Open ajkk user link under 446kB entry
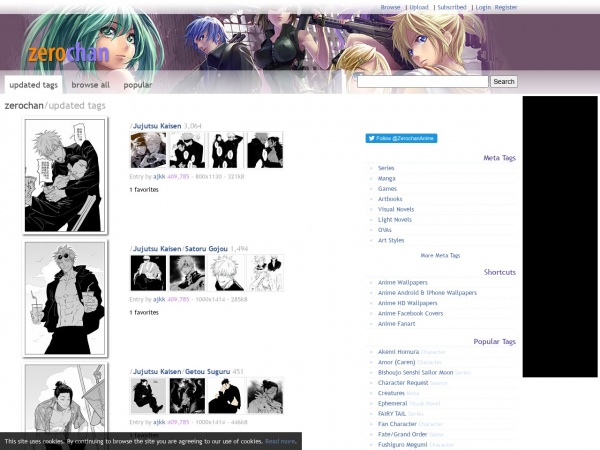 (159, 422)
